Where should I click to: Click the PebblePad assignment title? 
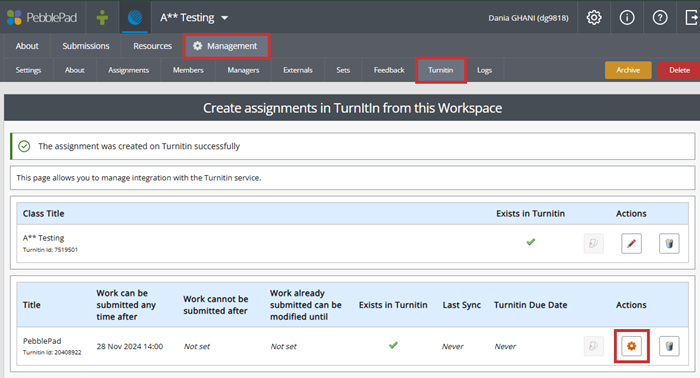point(42,341)
